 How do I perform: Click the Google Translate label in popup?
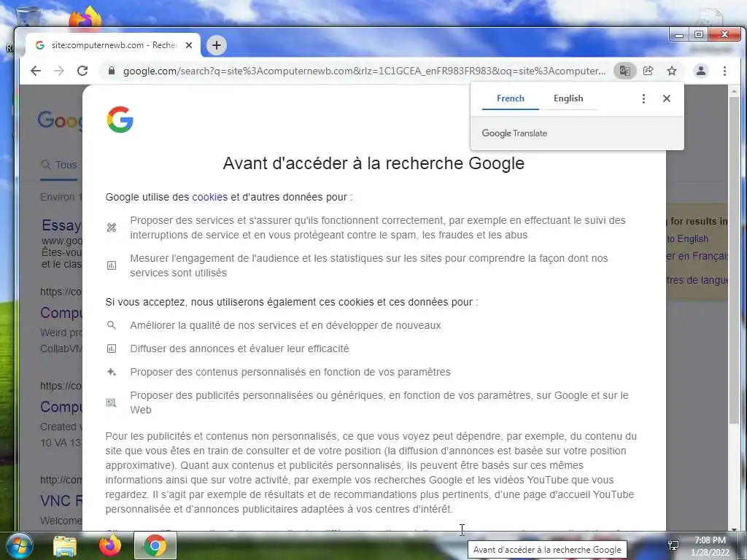pos(514,133)
